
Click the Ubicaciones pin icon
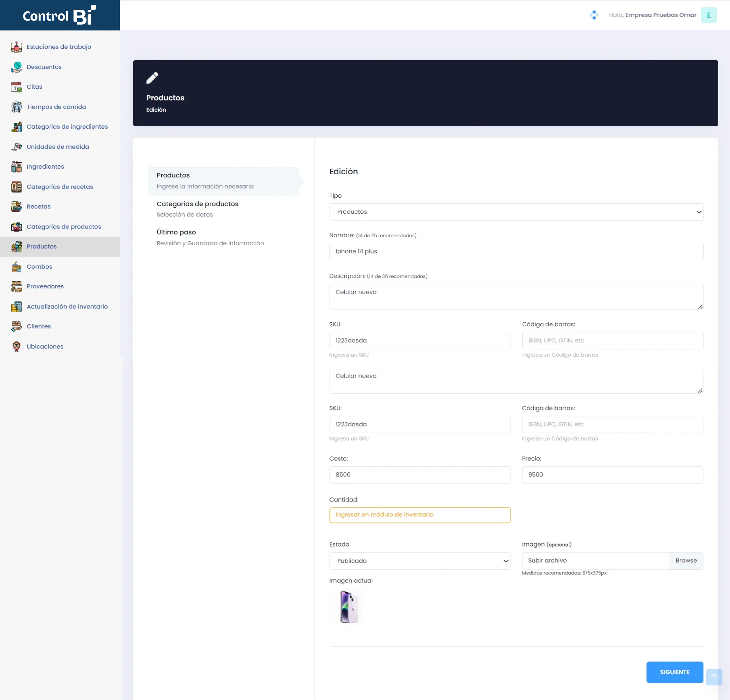(16, 347)
